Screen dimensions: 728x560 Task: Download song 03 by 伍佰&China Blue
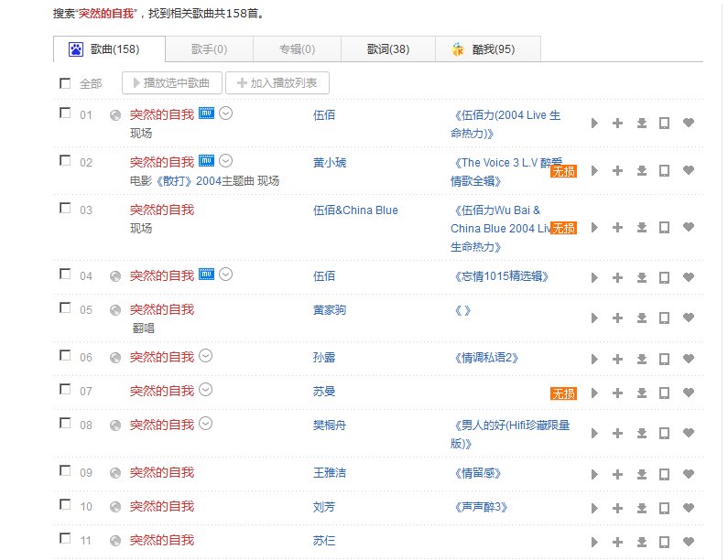[642, 228]
